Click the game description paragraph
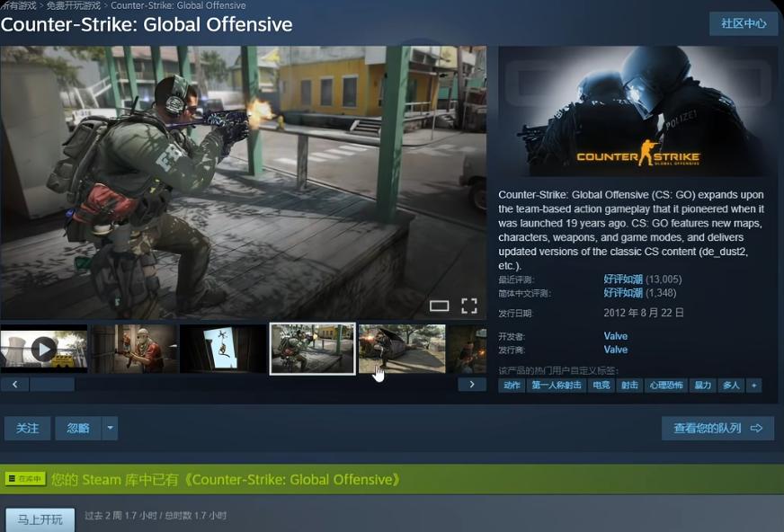 pyautogui.click(x=631, y=230)
